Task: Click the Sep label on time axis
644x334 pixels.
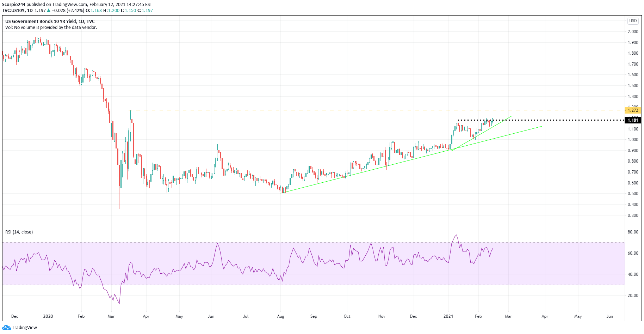Action: 314,316
